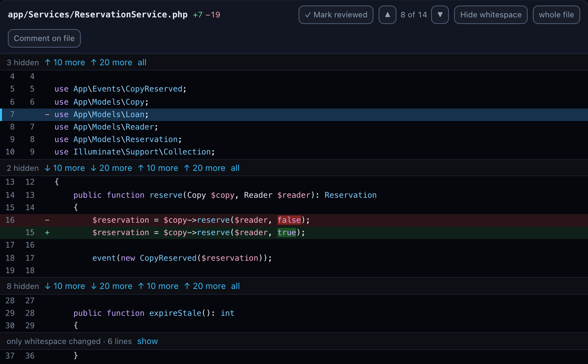Go to next file with down arrow
The width and height of the screenshot is (588, 364).
pos(440,15)
